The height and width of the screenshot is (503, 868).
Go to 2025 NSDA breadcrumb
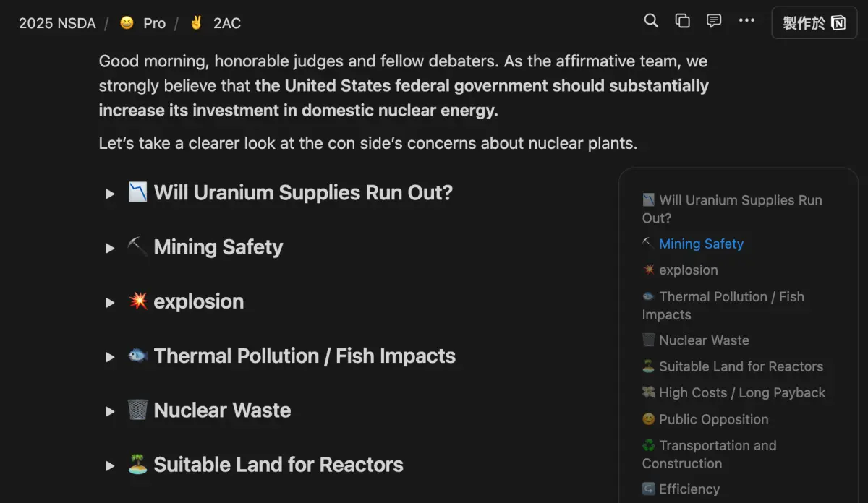[57, 23]
